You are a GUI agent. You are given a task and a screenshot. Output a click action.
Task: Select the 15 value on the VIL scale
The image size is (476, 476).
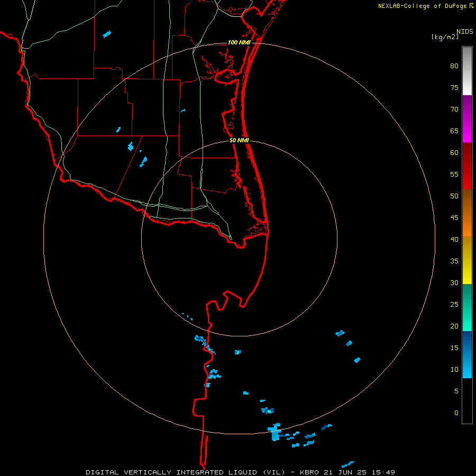point(454,348)
